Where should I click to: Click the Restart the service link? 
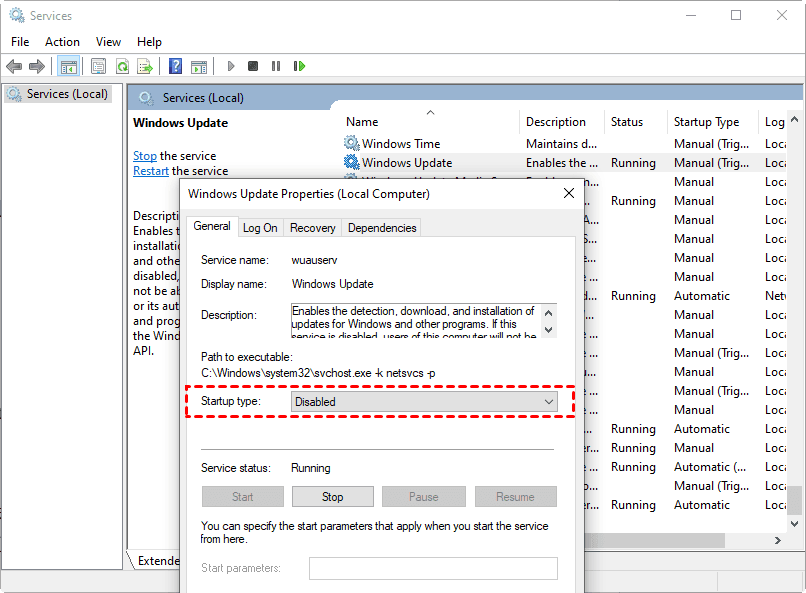(151, 171)
